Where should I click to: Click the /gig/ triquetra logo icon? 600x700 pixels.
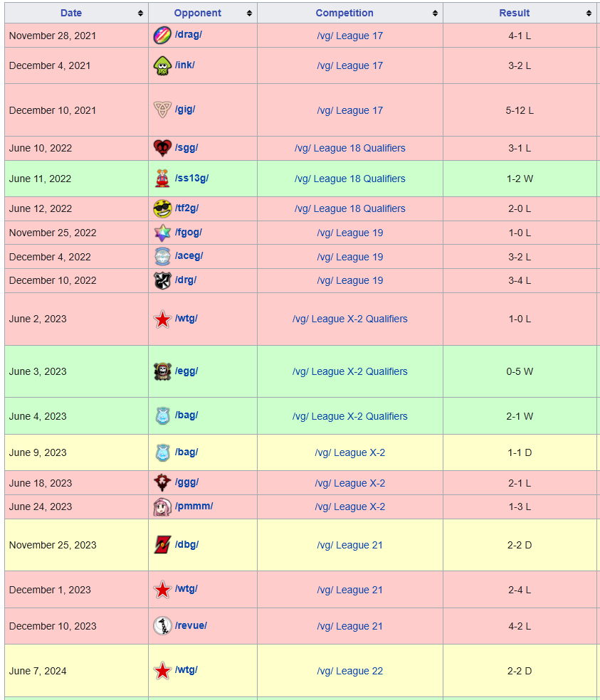162,110
